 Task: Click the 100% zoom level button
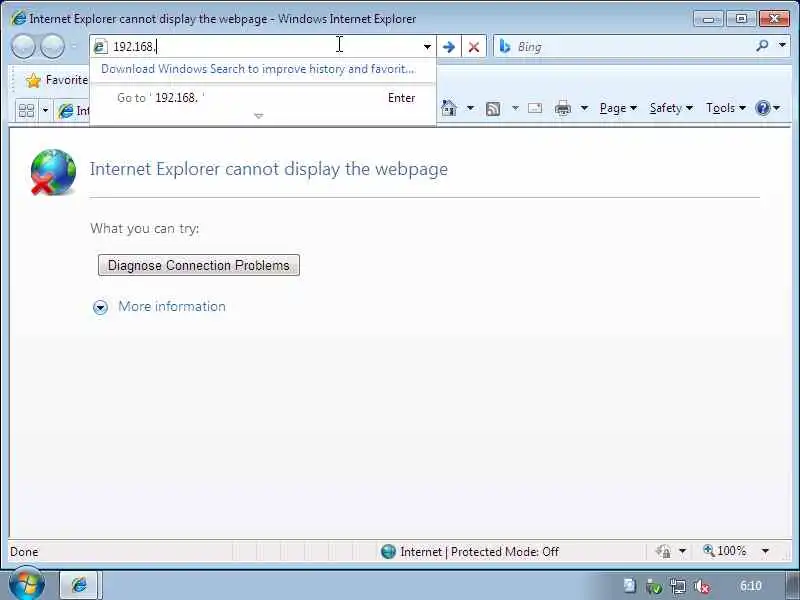(x=724, y=551)
